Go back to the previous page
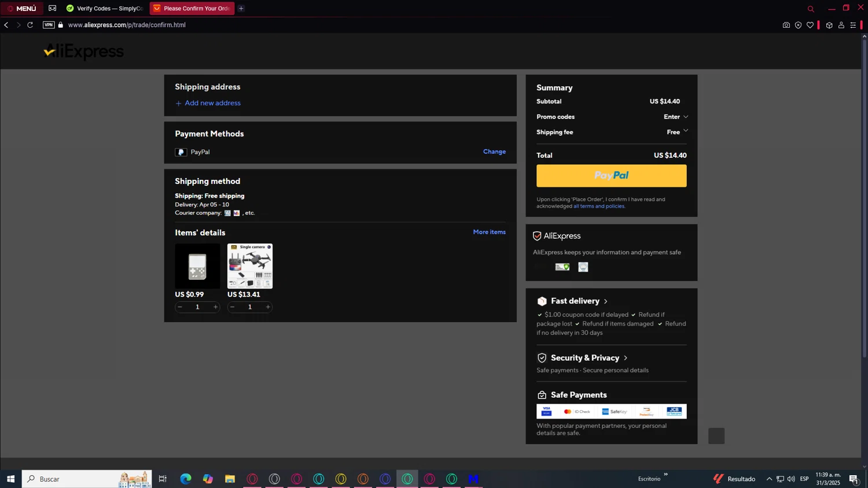The width and height of the screenshot is (868, 488). 6,25
